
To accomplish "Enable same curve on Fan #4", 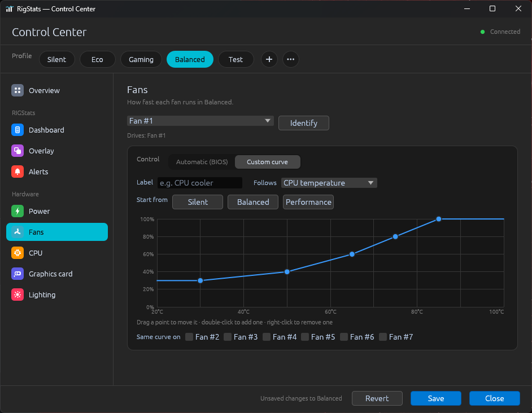I will [267, 337].
